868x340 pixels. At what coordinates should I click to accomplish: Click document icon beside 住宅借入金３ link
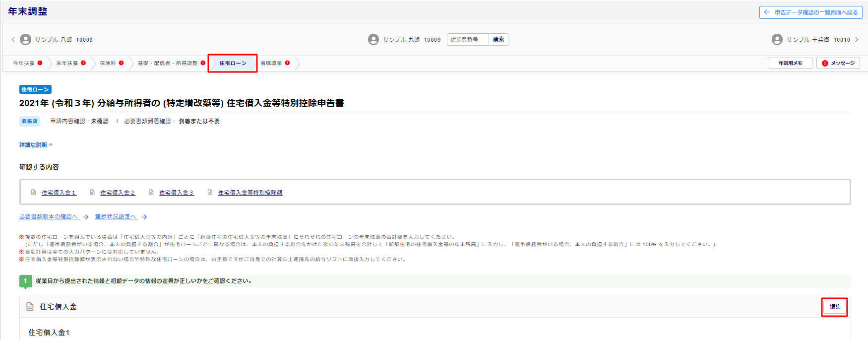click(151, 193)
